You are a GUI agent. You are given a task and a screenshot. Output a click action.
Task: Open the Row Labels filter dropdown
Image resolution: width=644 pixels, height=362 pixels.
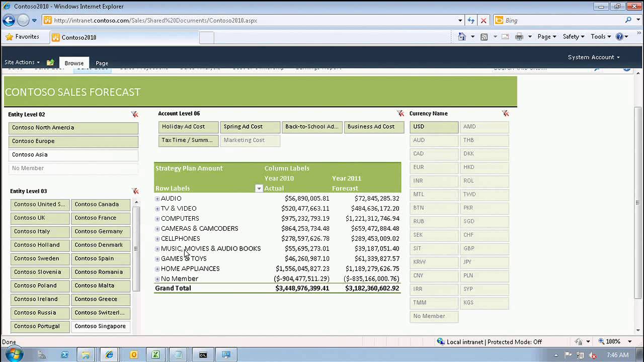(259, 189)
